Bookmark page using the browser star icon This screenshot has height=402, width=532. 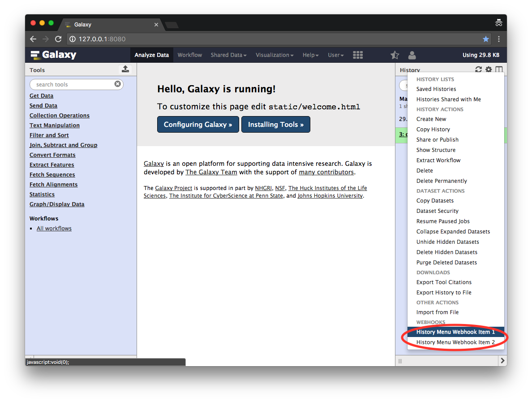[x=486, y=39]
